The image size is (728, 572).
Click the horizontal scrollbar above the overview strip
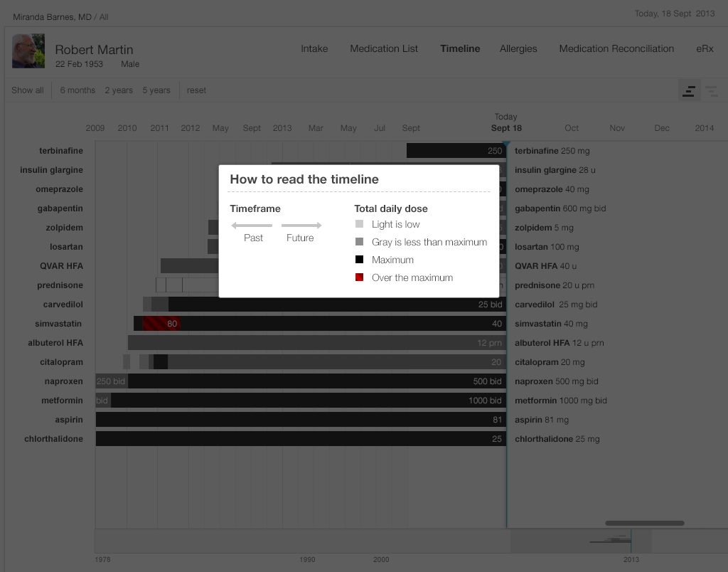pos(645,523)
